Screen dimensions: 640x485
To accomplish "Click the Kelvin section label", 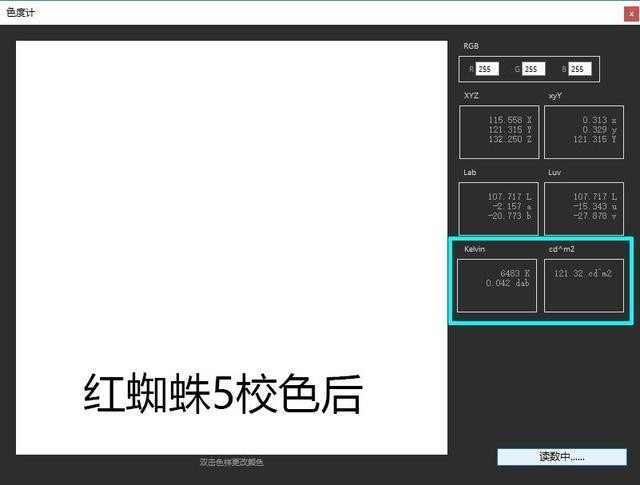I will point(474,249).
